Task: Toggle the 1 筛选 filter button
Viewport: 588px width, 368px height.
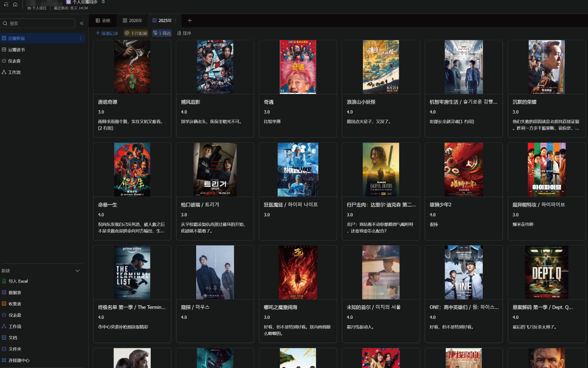Action: (x=162, y=33)
